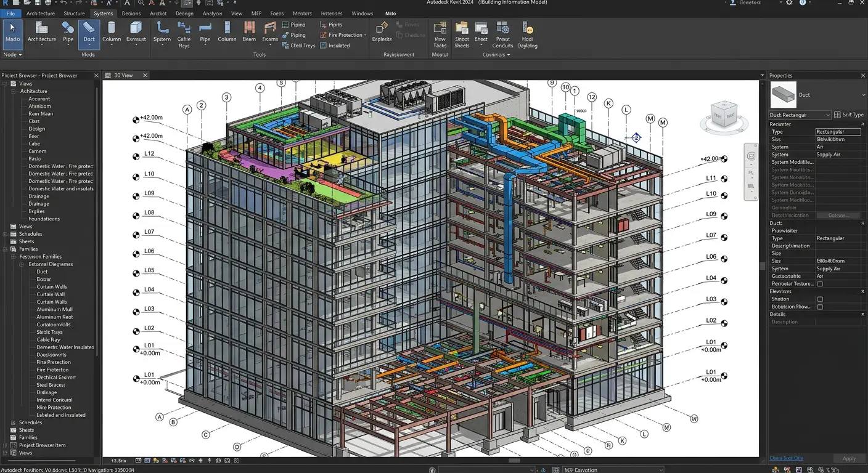Click the Prerat Cenduits icon
Screen dimensions: 868x473
point(503,34)
